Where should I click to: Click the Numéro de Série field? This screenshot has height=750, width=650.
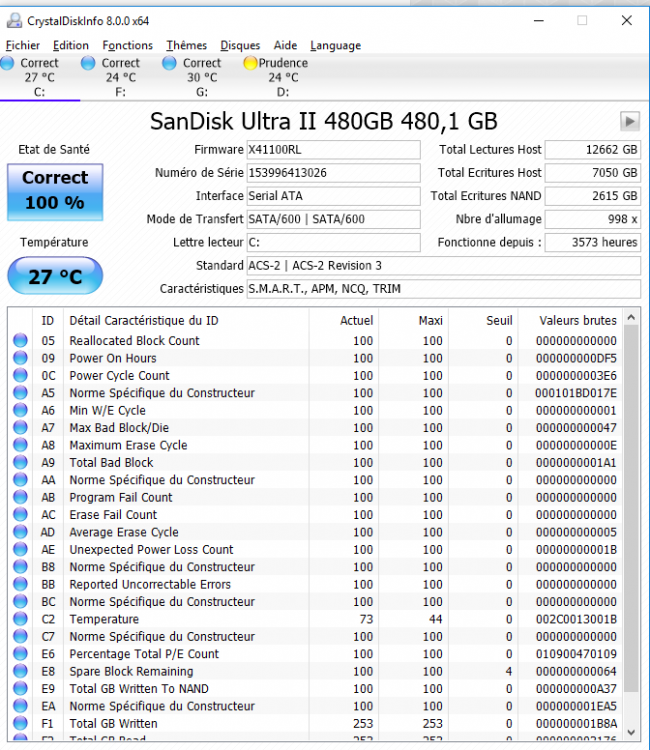tap(333, 173)
